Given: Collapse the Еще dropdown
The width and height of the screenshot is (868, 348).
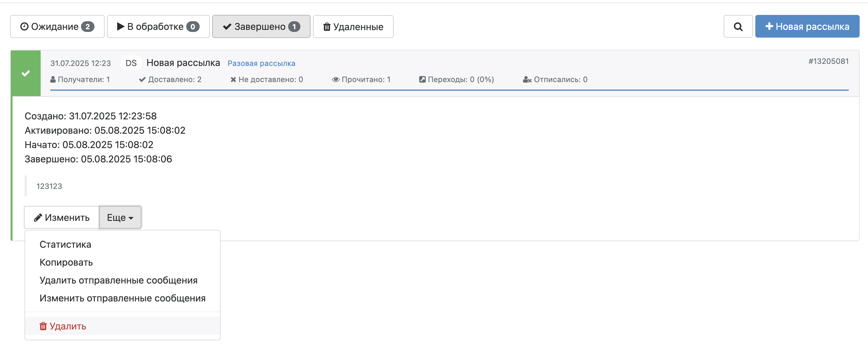Looking at the screenshot, I should coord(120,218).
